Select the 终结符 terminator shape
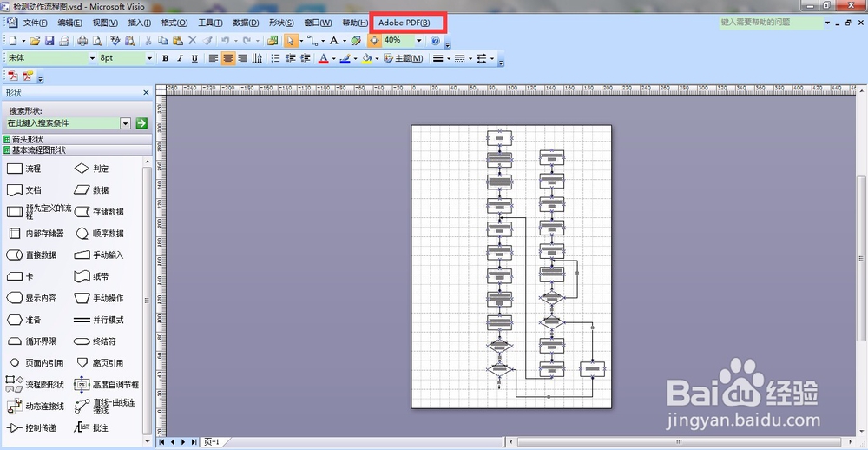 point(95,341)
